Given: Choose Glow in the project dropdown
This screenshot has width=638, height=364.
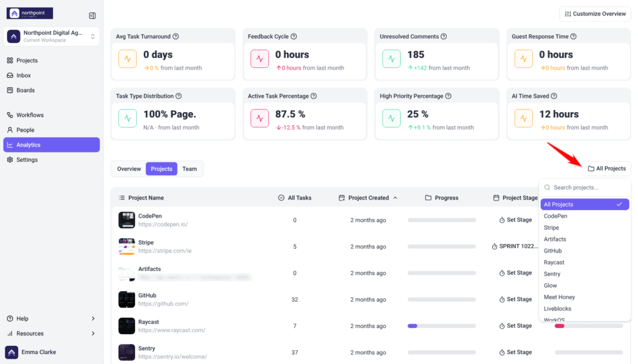Looking at the screenshot, I should click(584, 286).
